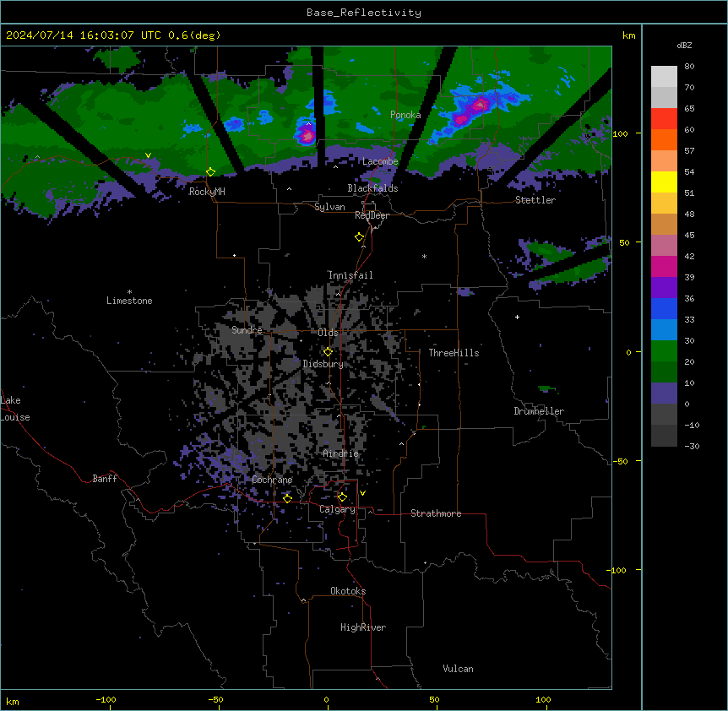The height and width of the screenshot is (711, 728).
Task: Select the yellow 51-54 dBZ legend color
Action: pyautogui.click(x=664, y=182)
